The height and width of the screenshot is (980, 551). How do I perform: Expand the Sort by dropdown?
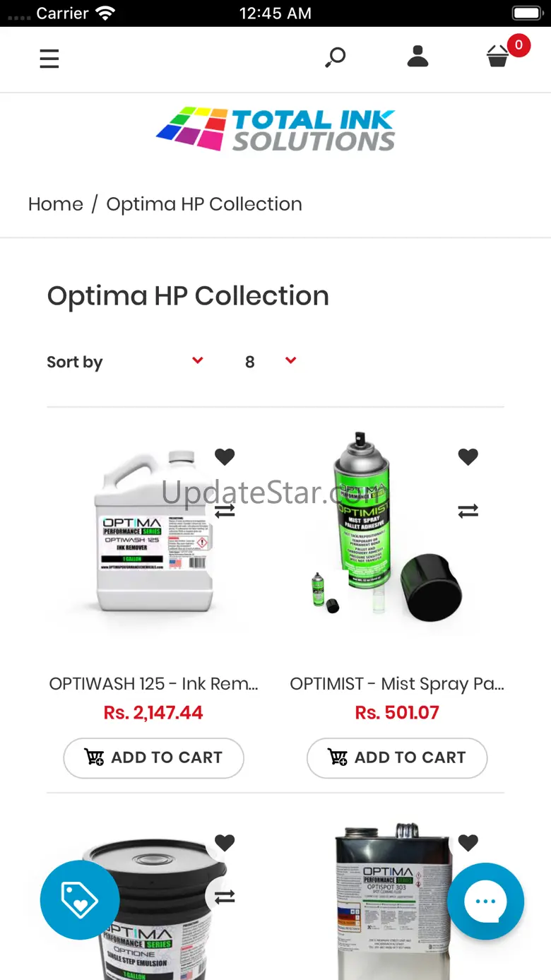point(126,362)
